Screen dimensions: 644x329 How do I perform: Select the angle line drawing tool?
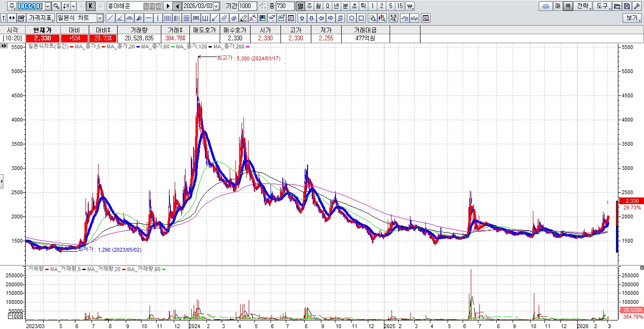point(120,18)
